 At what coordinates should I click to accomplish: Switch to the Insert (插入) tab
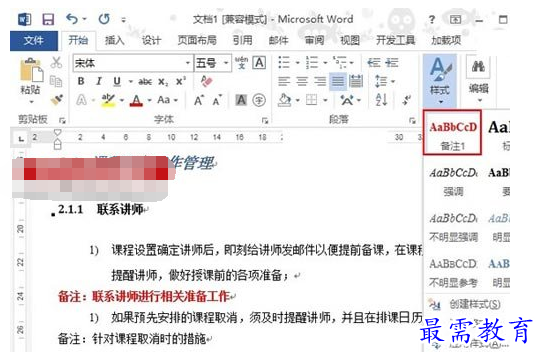coord(115,41)
